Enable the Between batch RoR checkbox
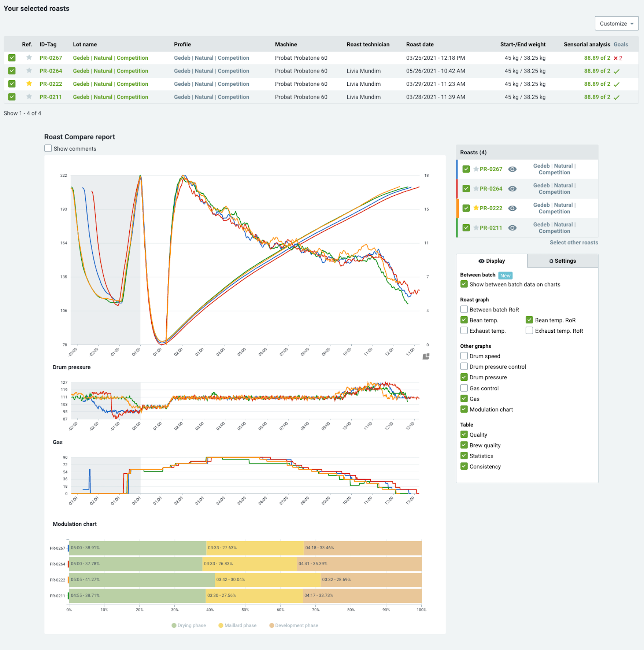This screenshot has width=644, height=650. pos(464,309)
